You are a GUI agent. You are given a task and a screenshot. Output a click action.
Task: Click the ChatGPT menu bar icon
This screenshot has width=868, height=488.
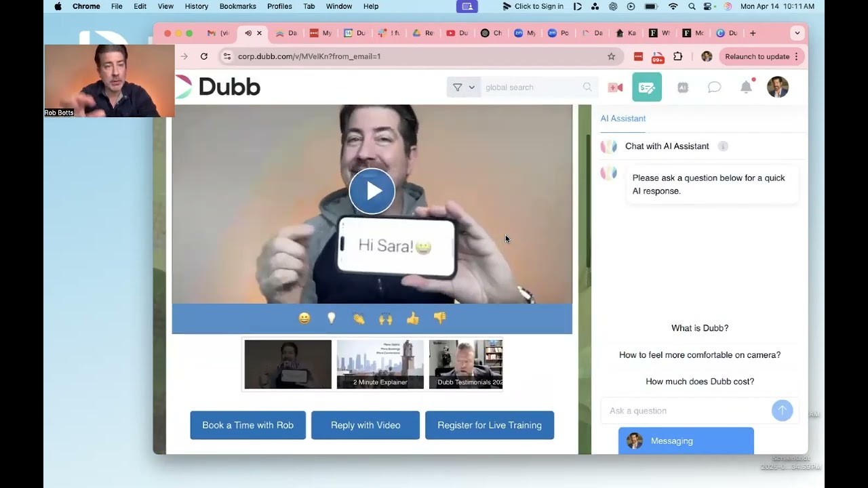coord(613,6)
